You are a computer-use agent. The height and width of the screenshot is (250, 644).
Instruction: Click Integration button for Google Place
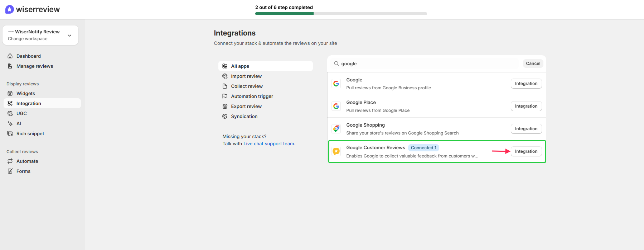(x=526, y=106)
